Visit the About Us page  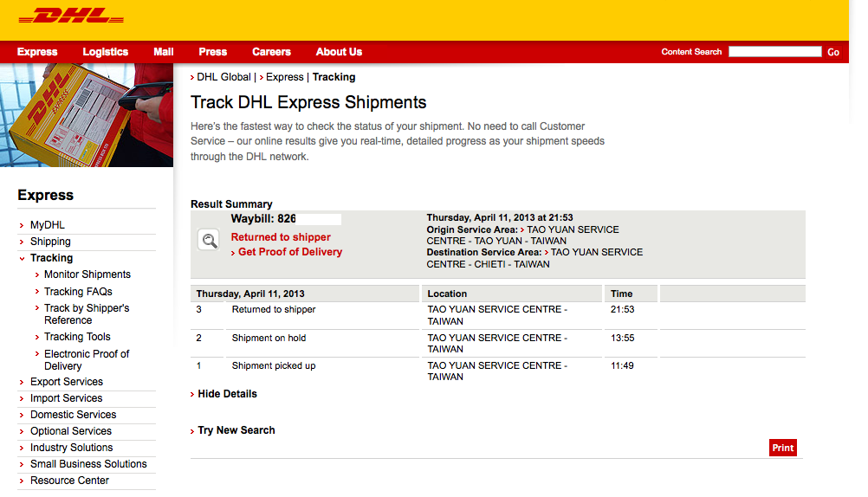pyautogui.click(x=339, y=52)
